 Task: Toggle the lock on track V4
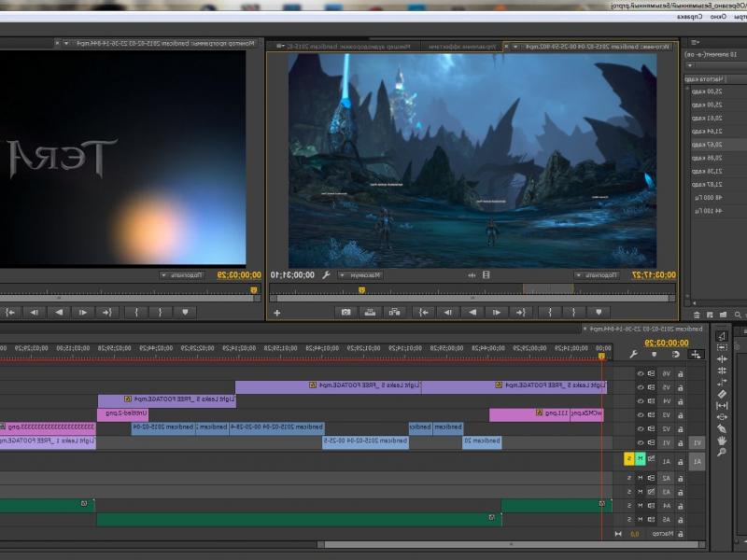pyautogui.click(x=681, y=401)
